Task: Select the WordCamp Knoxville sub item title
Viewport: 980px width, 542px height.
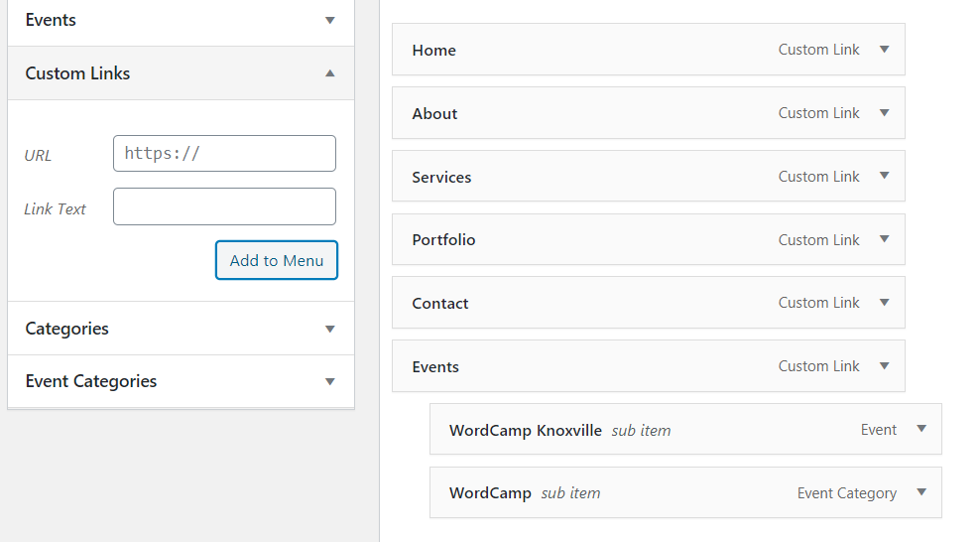Action: tap(525, 430)
